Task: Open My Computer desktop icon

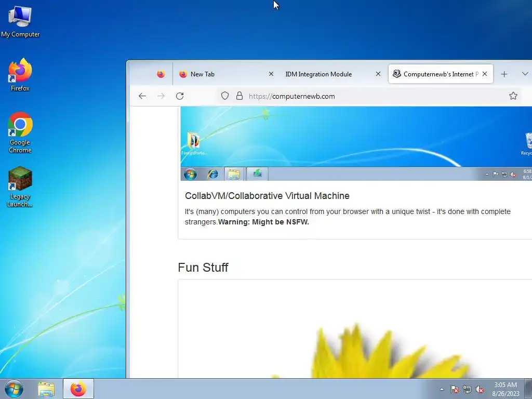Action: point(20,22)
